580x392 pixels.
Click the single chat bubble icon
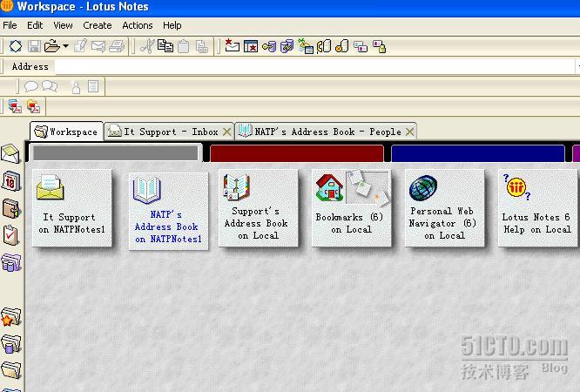click(31, 86)
